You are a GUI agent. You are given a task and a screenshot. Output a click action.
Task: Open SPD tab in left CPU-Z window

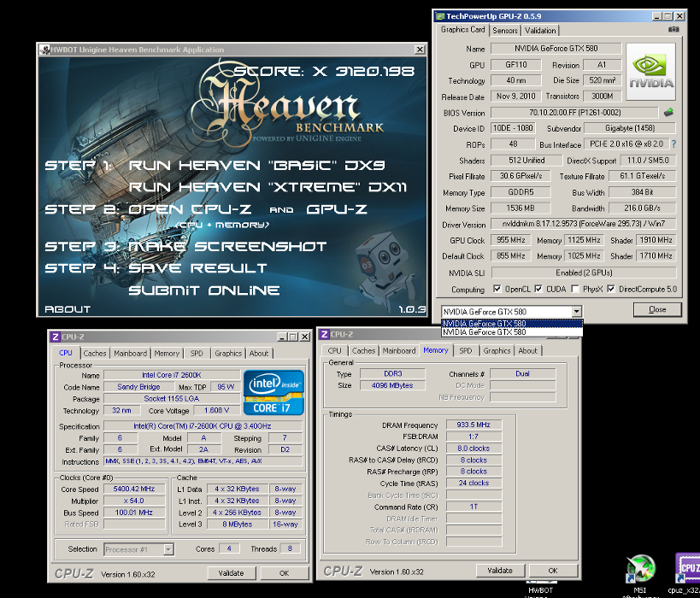point(197,353)
